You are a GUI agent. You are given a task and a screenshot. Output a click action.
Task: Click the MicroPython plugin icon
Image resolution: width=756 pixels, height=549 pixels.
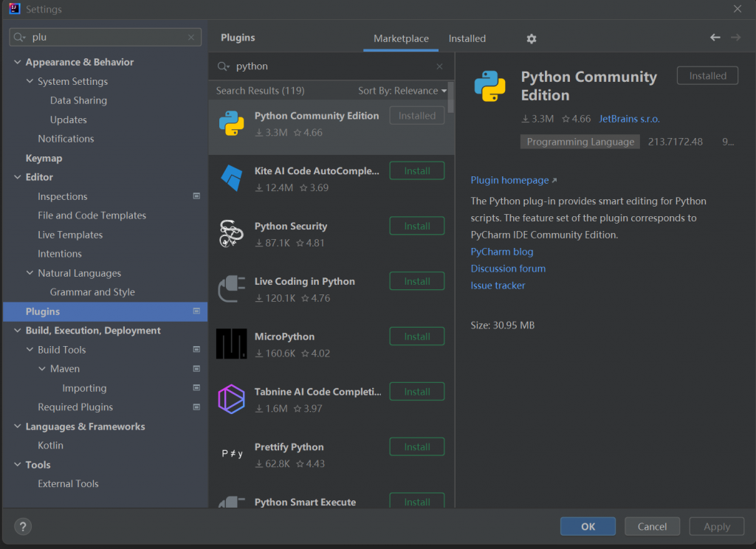(x=231, y=344)
